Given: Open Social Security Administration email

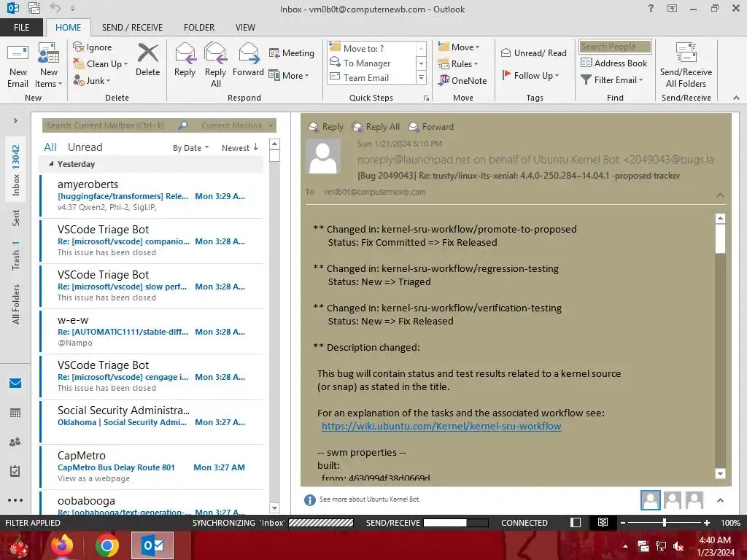Looking at the screenshot, I should click(152, 422).
